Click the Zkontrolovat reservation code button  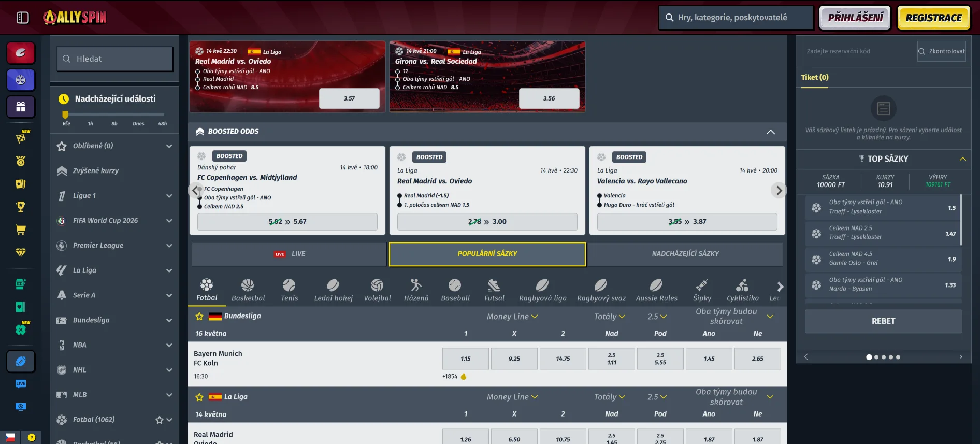tap(942, 51)
